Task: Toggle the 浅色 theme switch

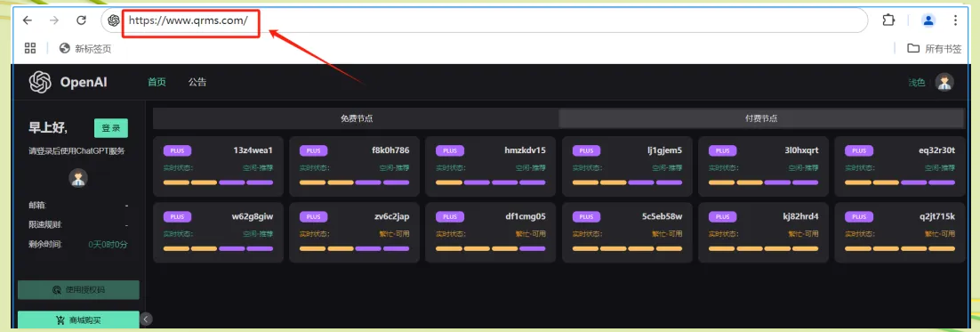Action: pos(916,83)
